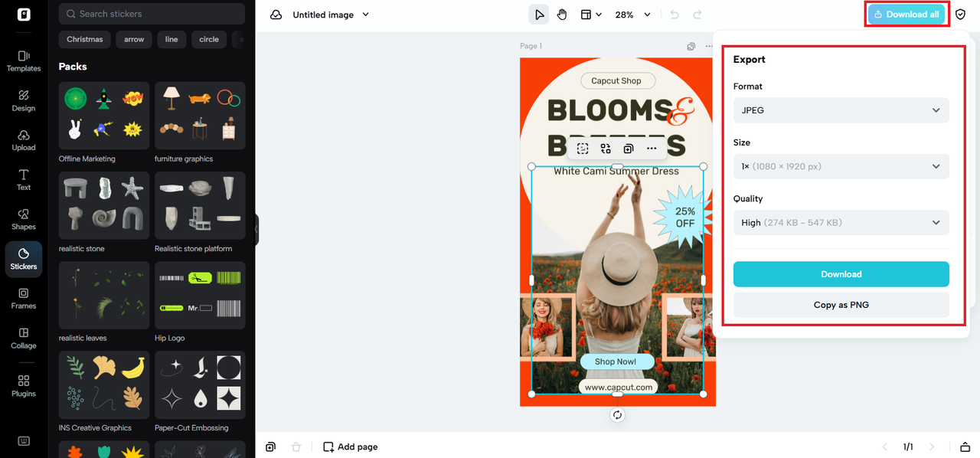Select the hand pan tool
Image resolution: width=980 pixels, height=458 pixels.
(x=562, y=15)
